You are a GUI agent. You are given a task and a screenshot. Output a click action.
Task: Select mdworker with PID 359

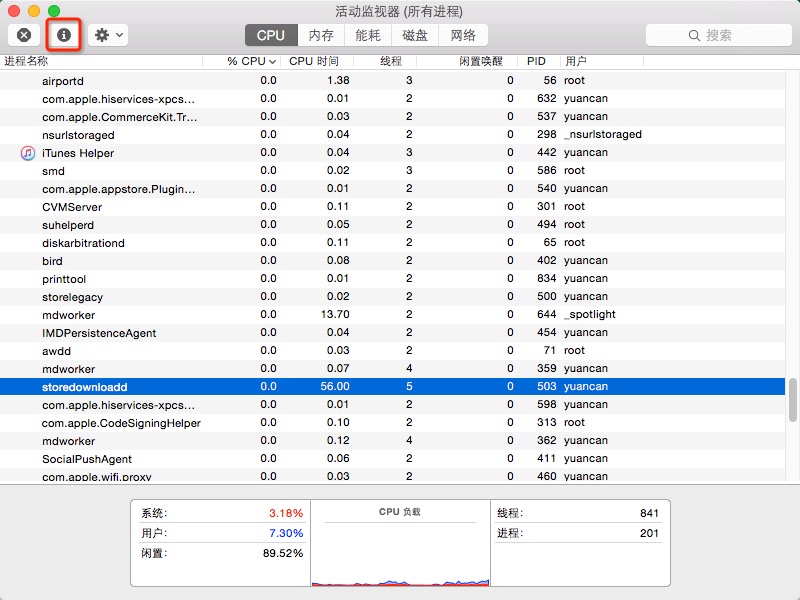(x=392, y=369)
